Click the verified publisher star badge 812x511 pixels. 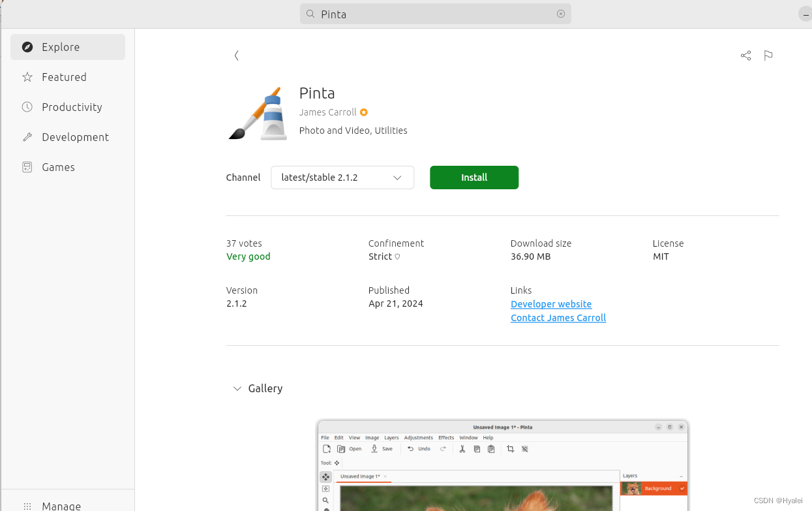click(364, 112)
